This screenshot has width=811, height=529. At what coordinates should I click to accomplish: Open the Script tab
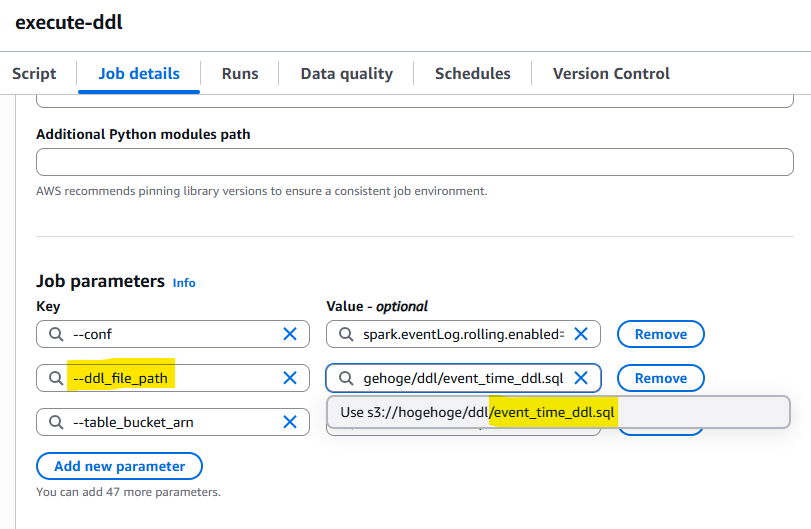[x=34, y=73]
